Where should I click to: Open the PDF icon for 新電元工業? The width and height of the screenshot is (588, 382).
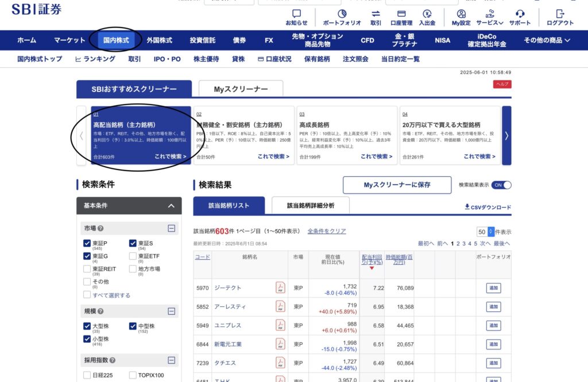(280, 344)
